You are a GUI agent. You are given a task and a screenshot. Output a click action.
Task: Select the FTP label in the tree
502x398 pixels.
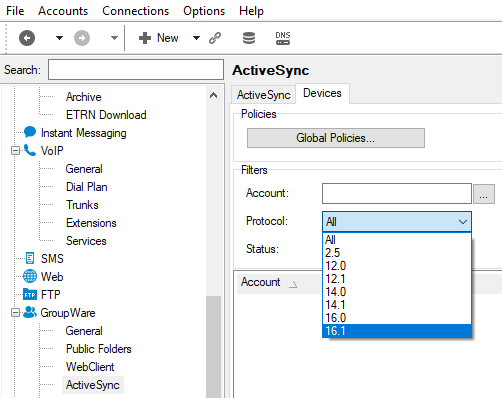[x=51, y=295]
